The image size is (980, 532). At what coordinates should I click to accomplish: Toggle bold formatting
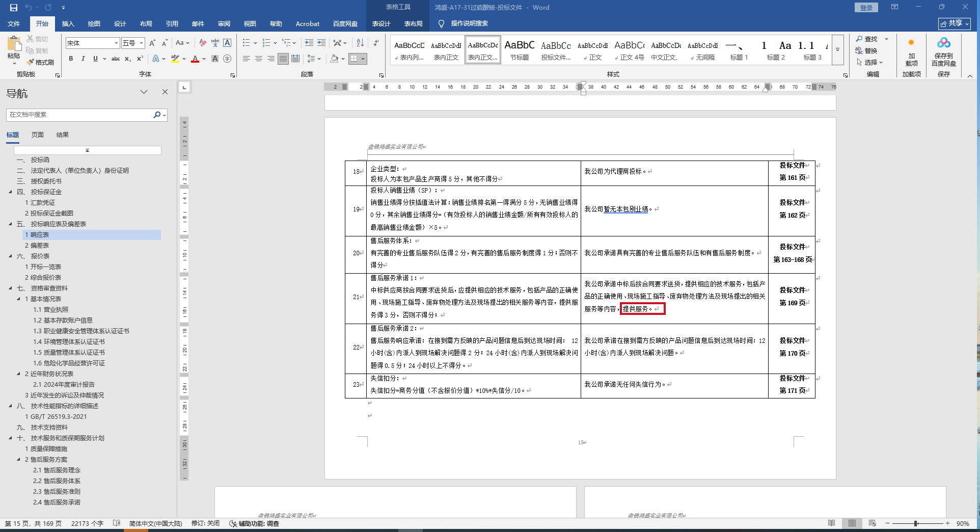[x=71, y=59]
